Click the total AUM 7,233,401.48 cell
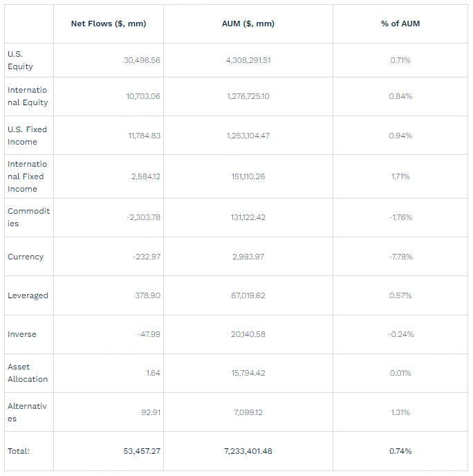The image size is (473, 476). click(248, 451)
